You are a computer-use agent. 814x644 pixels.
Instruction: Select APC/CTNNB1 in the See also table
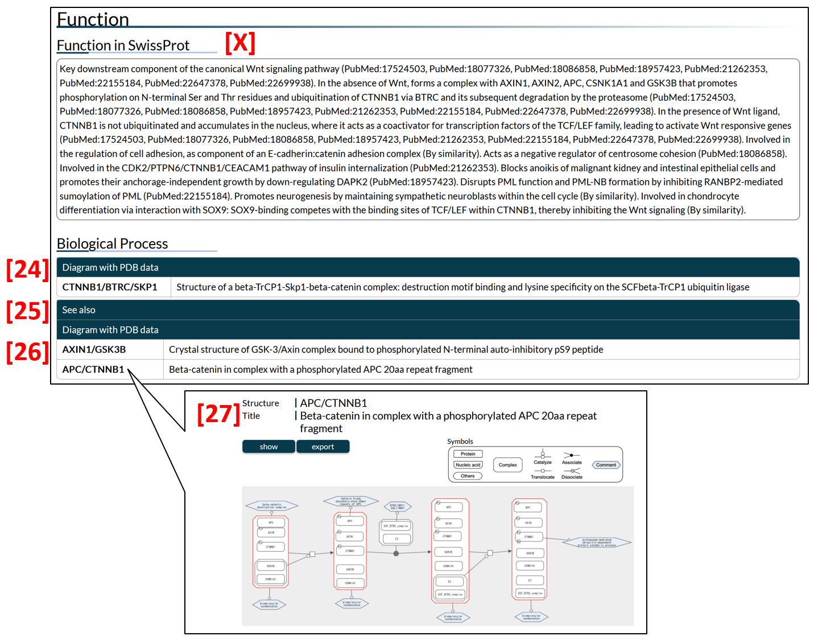[93, 369]
